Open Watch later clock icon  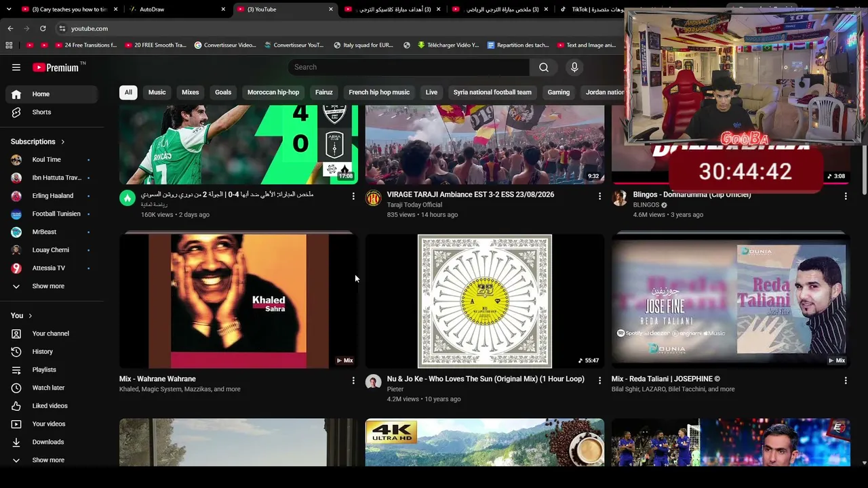coord(16,388)
